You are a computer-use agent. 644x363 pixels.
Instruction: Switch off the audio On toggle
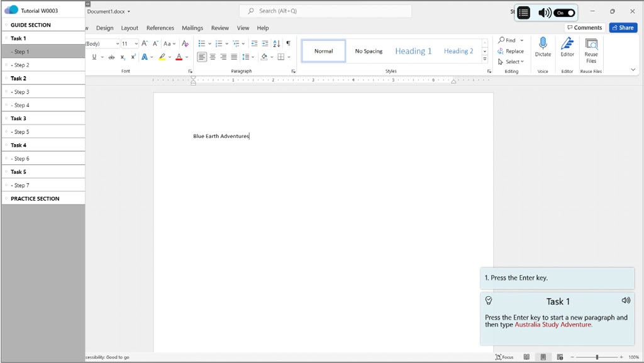coord(563,13)
